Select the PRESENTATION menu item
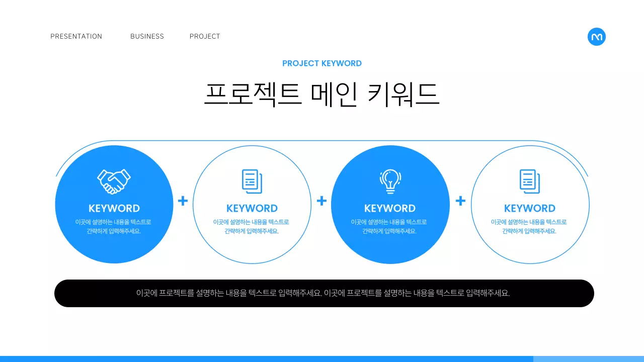Screen dimensions: 644x362 coord(76,36)
